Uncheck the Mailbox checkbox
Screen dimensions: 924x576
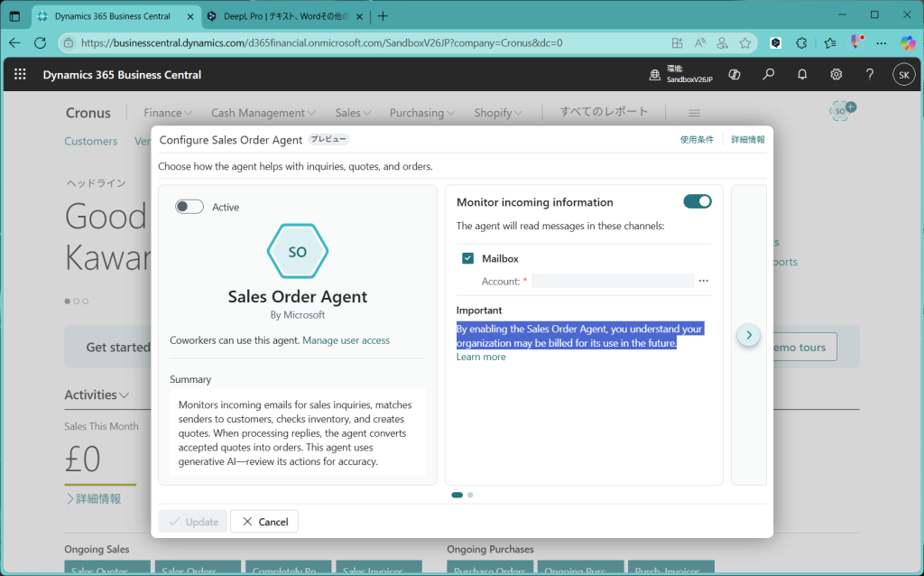468,258
